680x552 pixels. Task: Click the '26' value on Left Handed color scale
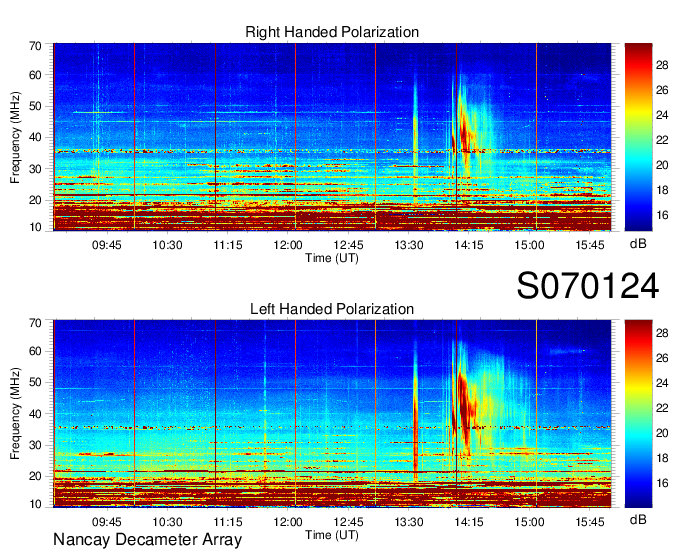point(662,358)
